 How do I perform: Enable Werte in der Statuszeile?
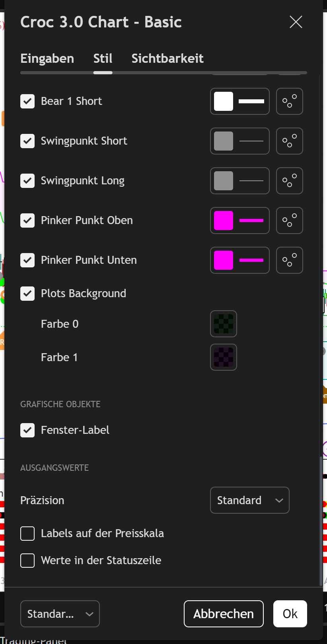point(27,561)
